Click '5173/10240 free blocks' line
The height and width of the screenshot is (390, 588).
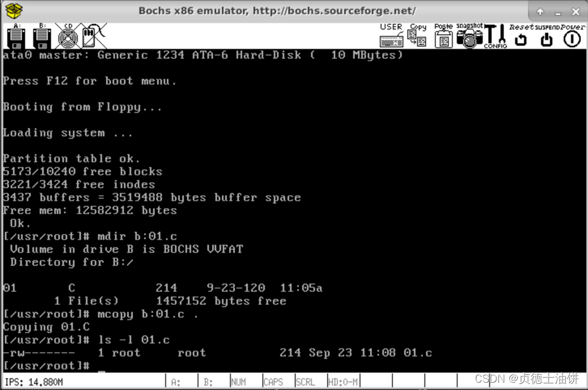click(82, 172)
